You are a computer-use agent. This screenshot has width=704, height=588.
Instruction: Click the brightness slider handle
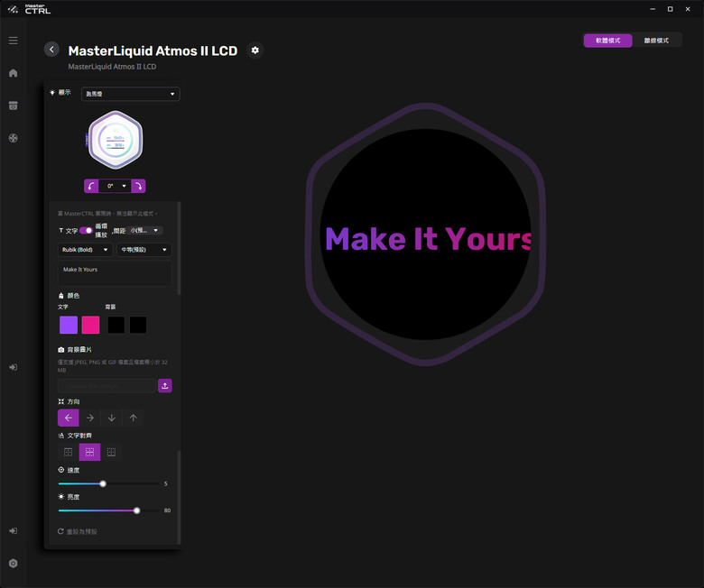[137, 510]
